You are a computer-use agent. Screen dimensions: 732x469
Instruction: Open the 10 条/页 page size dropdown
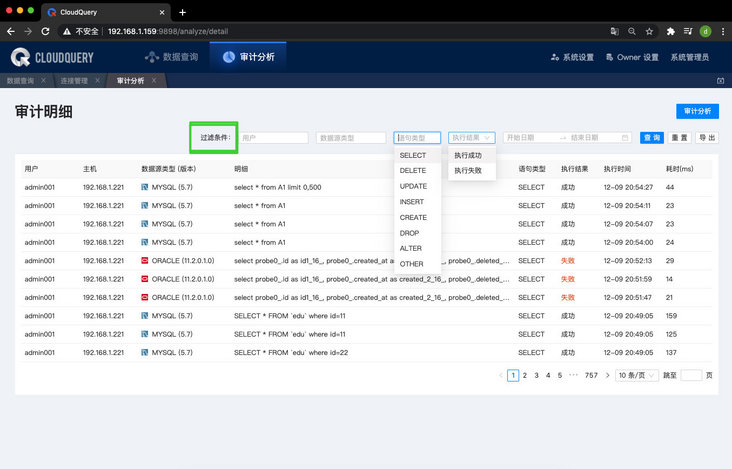click(x=637, y=375)
